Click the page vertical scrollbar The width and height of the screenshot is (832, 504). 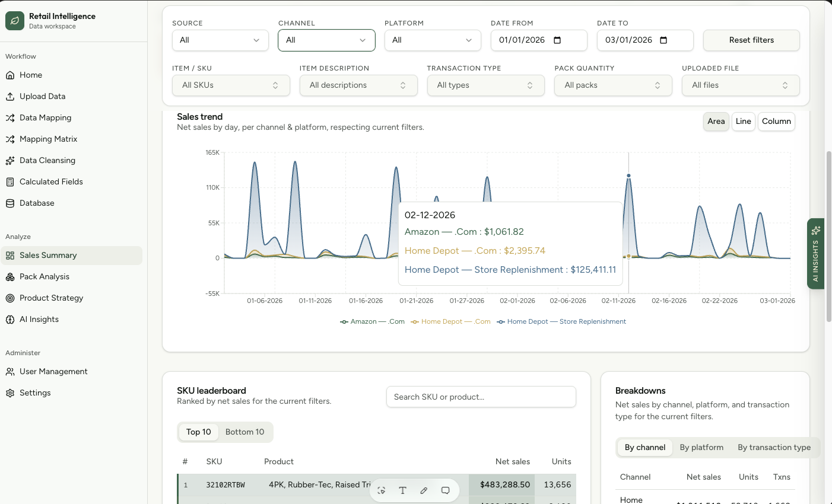click(829, 237)
